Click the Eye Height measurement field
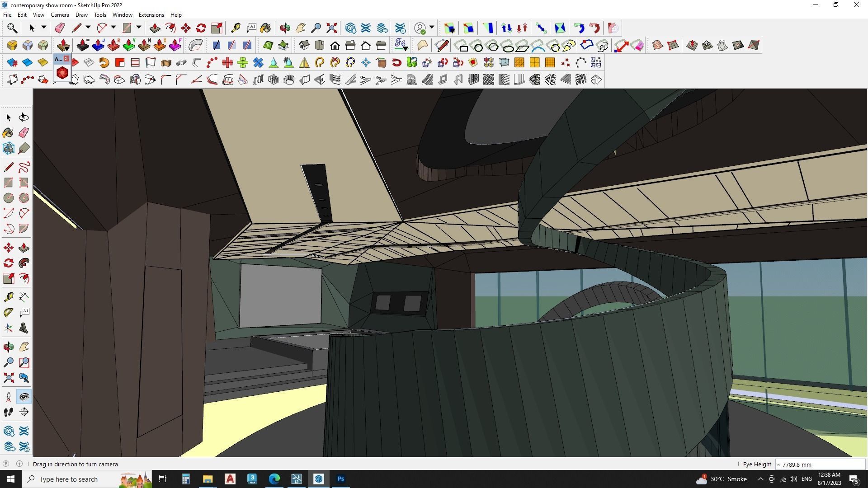This screenshot has height=488, width=868. (x=819, y=465)
